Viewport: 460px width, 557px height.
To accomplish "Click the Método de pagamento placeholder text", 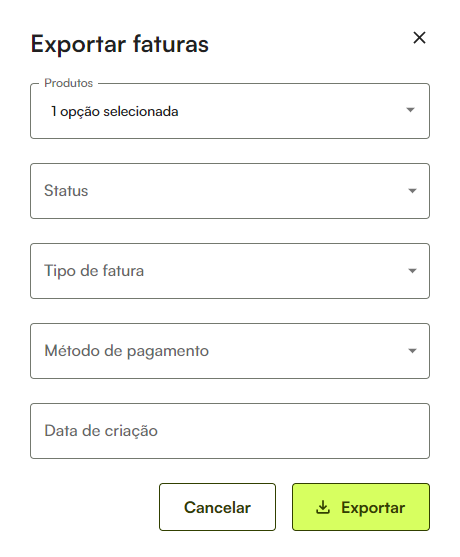I will click(126, 351).
